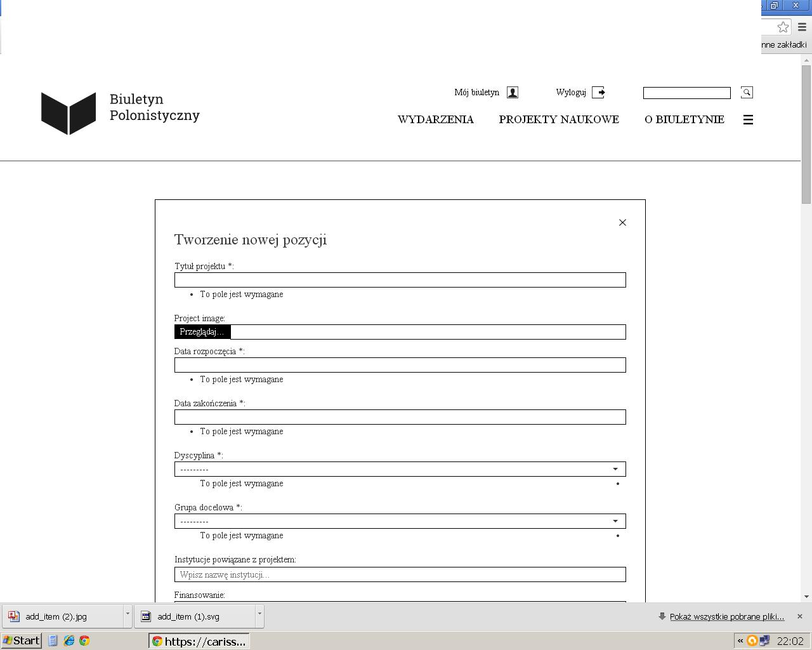Open O BIULETYNIE menu item
The image size is (812, 650).
684,119
